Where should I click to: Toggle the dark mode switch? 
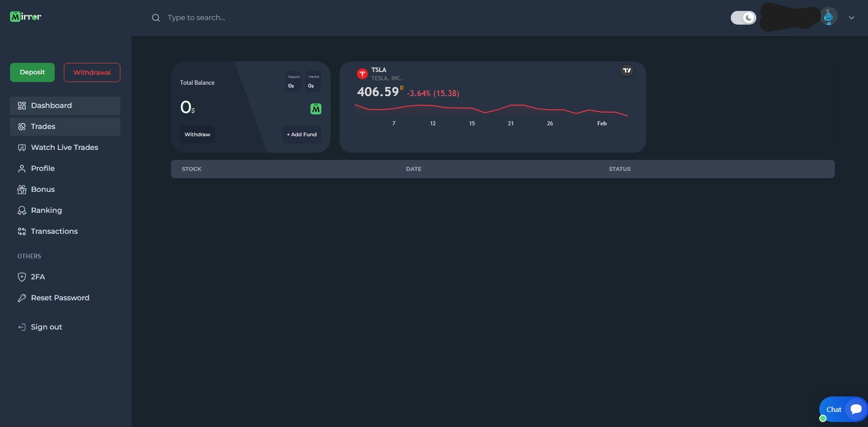(x=743, y=18)
